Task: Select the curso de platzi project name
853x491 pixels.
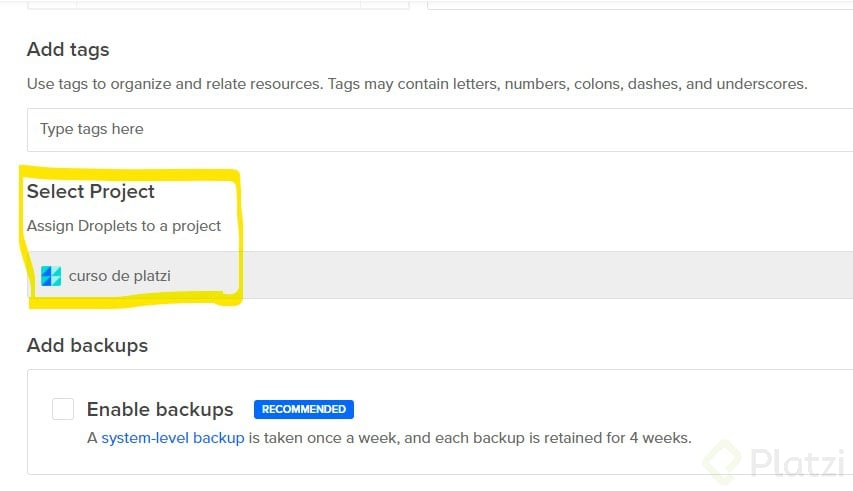Action: point(120,276)
